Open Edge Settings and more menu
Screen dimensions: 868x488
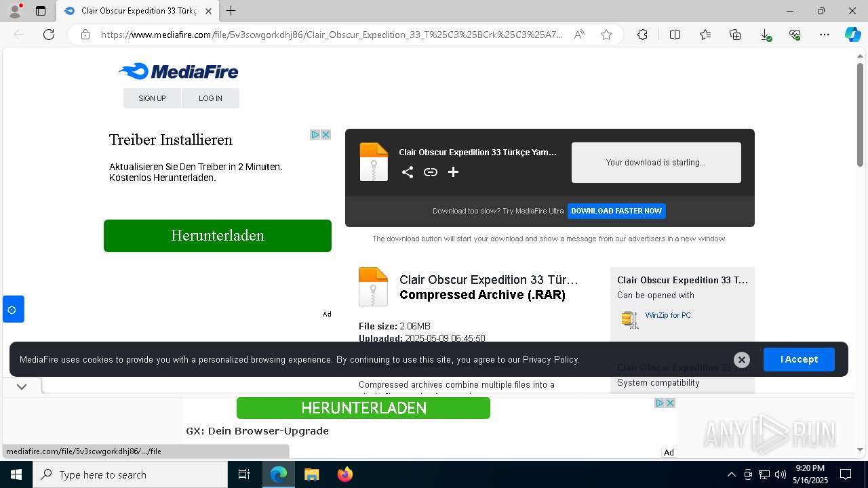[x=825, y=35]
